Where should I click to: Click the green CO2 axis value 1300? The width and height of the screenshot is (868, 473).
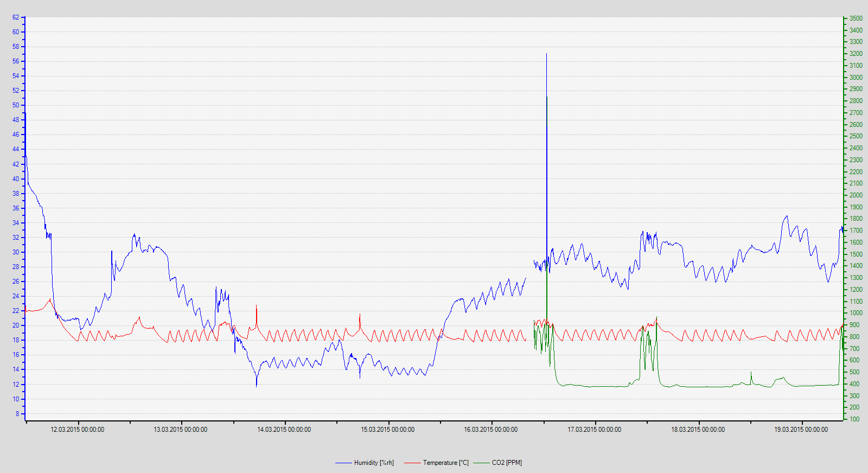click(856, 278)
